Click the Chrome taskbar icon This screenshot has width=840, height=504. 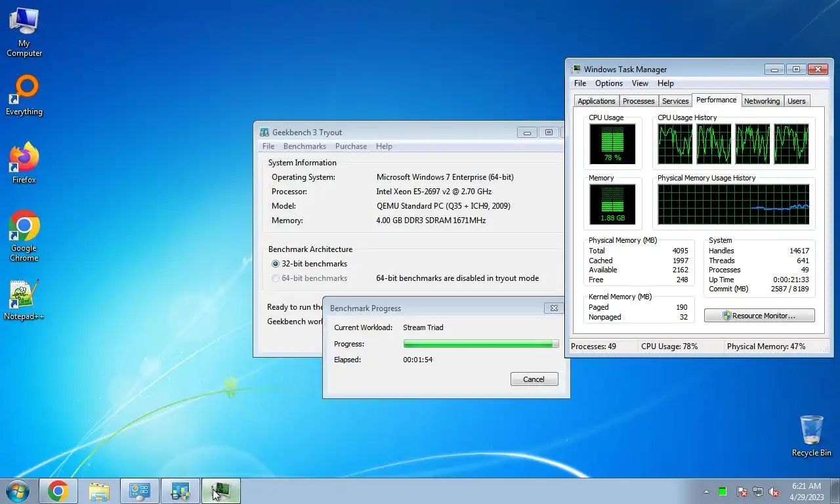pos(58,491)
